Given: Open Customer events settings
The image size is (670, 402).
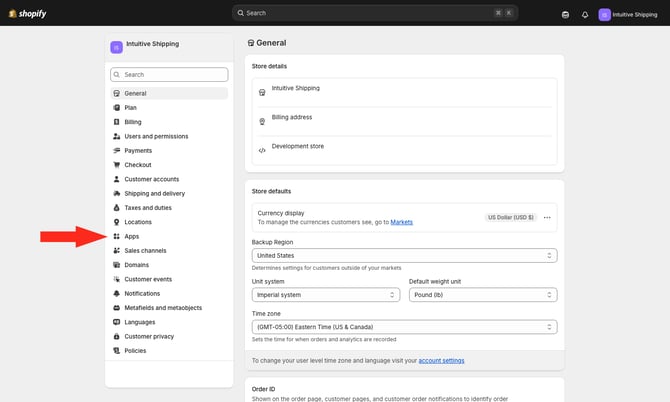Looking at the screenshot, I should (169, 279).
